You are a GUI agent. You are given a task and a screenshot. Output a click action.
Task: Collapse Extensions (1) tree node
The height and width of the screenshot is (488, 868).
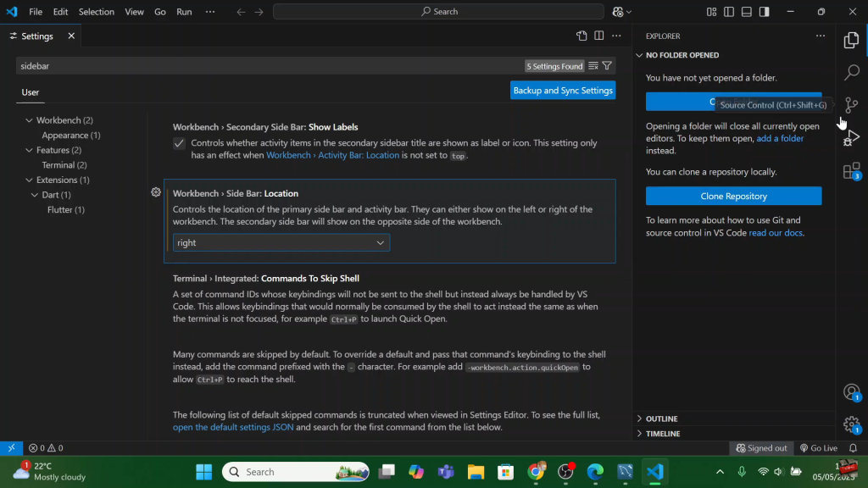(29, 180)
